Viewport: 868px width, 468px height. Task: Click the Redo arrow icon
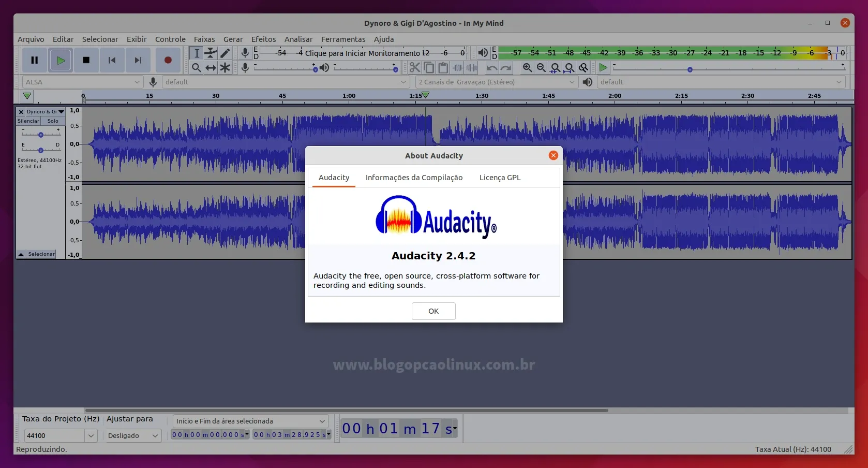(x=506, y=67)
